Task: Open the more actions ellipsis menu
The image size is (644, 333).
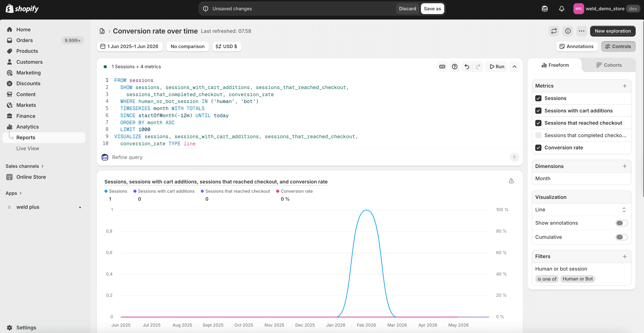Action: [x=582, y=31]
